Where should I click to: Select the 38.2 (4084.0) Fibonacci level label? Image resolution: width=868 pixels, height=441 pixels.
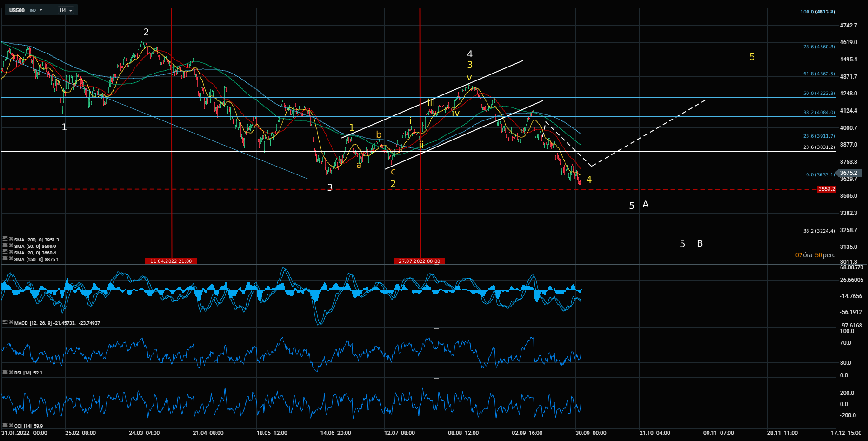tap(819, 113)
